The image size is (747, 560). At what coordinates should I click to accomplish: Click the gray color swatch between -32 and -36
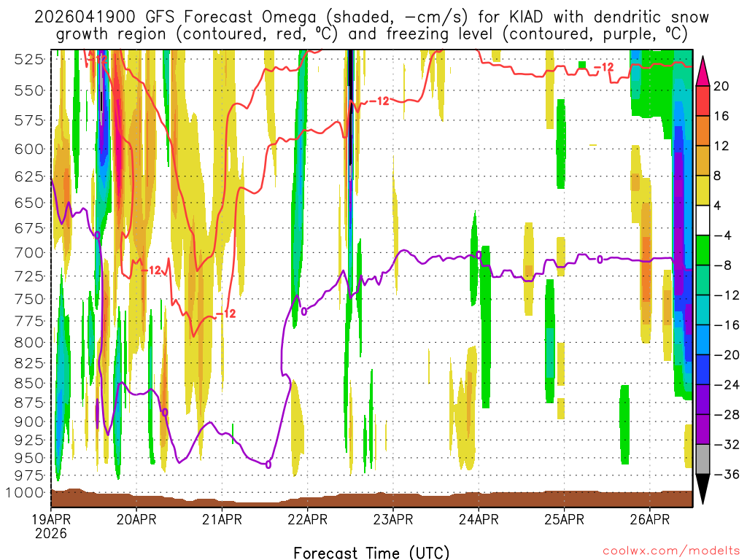pos(703,459)
